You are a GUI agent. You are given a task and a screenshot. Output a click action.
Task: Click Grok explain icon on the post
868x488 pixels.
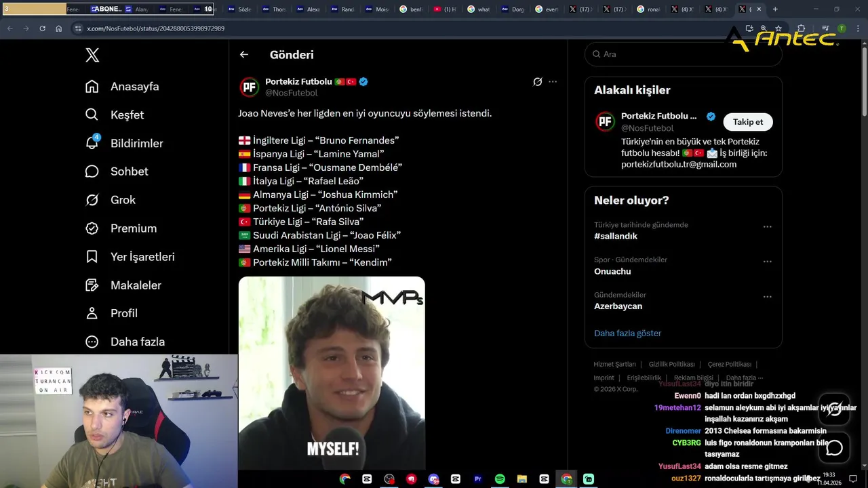pos(537,81)
